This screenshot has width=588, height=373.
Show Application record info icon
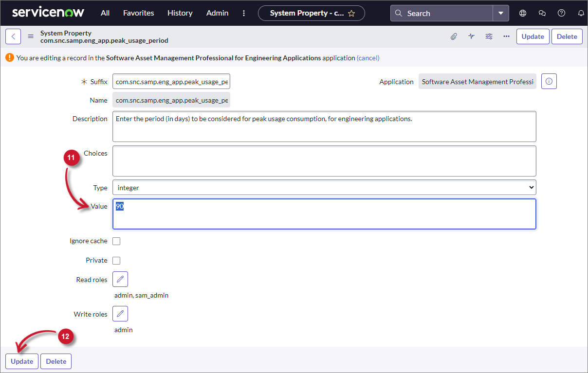pyautogui.click(x=549, y=82)
